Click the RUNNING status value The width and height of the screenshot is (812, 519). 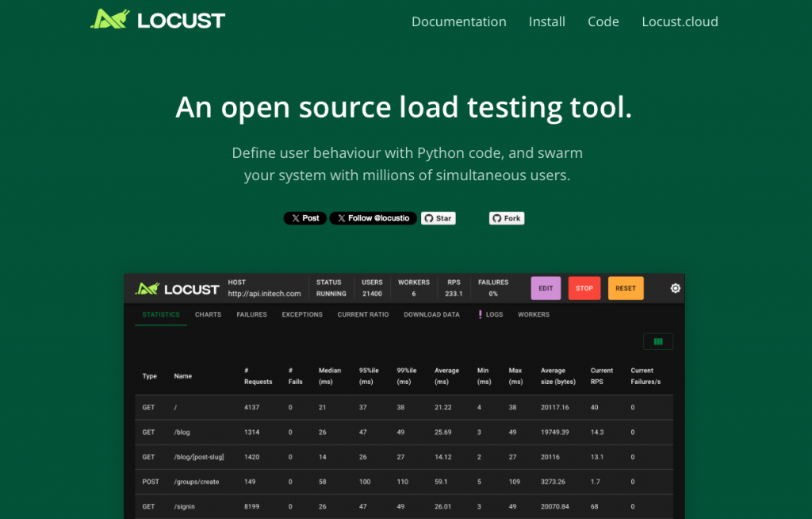[331, 294]
